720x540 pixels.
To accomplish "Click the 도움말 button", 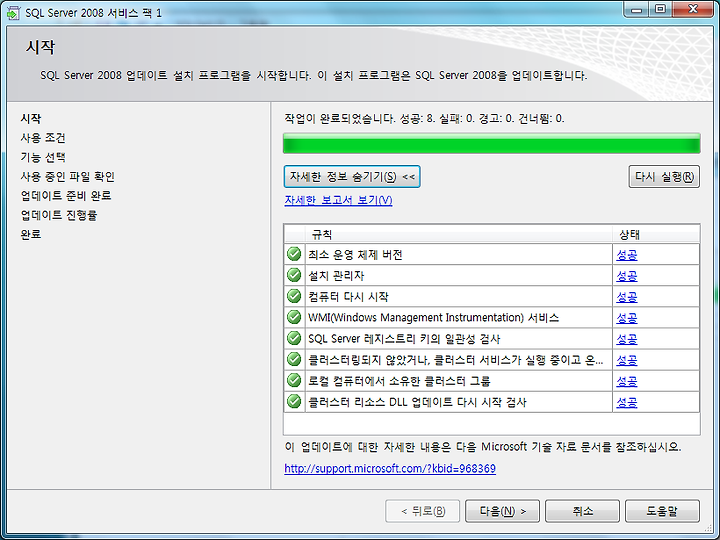I will tap(662, 511).
